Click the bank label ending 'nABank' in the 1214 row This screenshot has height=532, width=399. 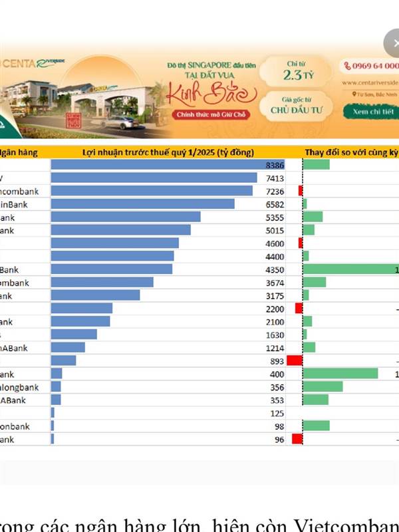click(14, 348)
